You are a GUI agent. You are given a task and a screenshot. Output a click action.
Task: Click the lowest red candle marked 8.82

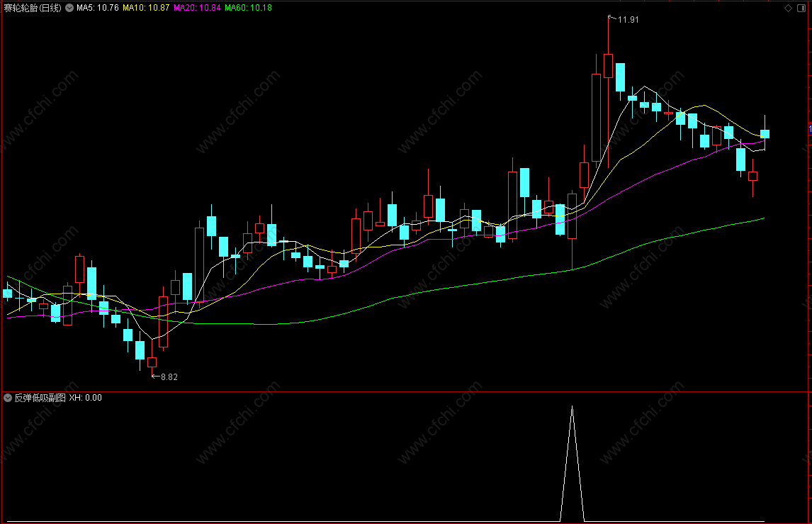(x=152, y=362)
